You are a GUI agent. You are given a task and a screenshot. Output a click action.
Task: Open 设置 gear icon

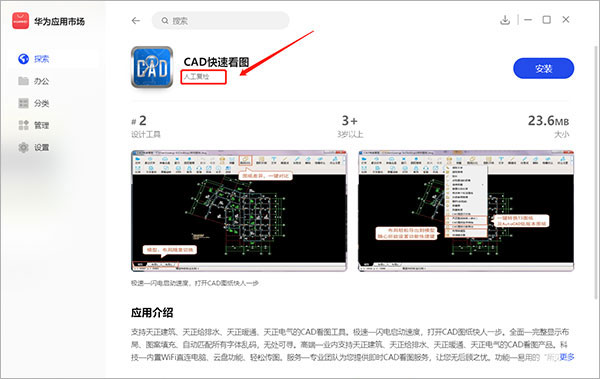23,147
